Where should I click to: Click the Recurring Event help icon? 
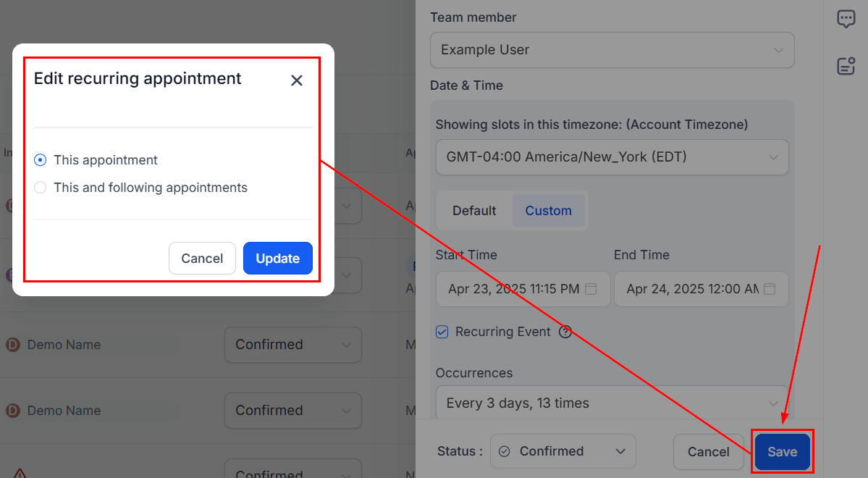point(565,332)
